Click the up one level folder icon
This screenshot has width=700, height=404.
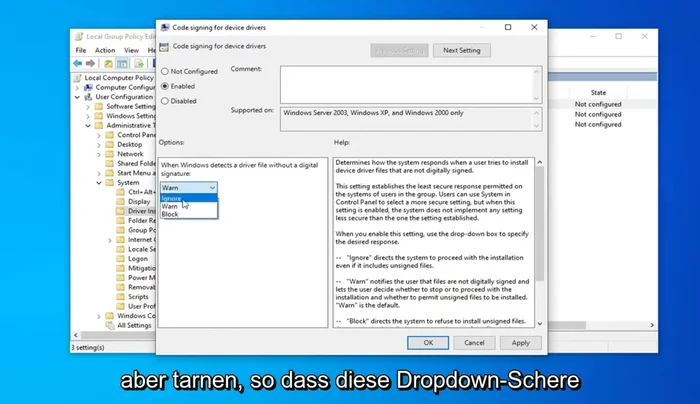[108, 63]
